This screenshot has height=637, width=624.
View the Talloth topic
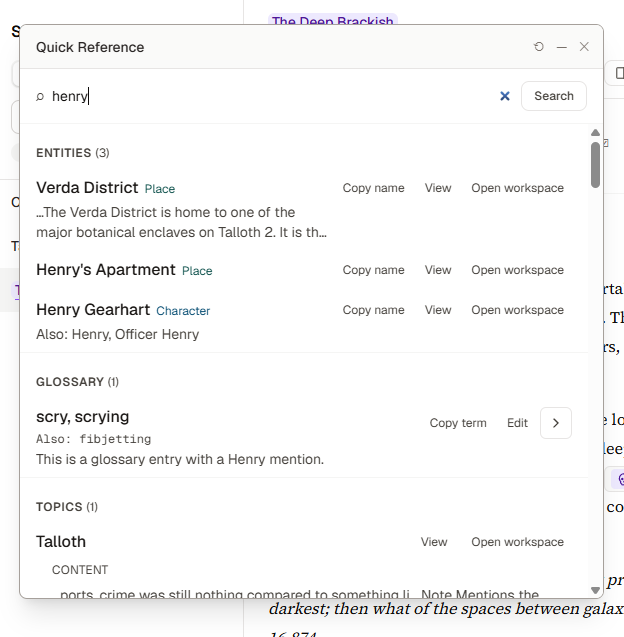click(434, 542)
